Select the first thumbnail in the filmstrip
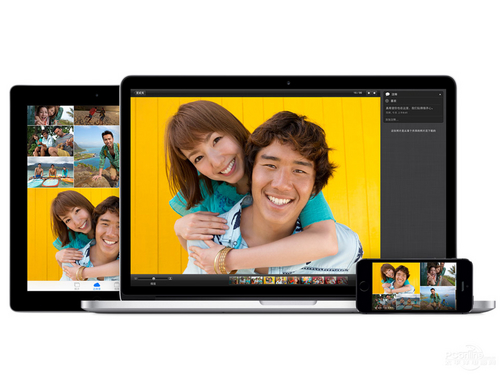 [x=234, y=280]
